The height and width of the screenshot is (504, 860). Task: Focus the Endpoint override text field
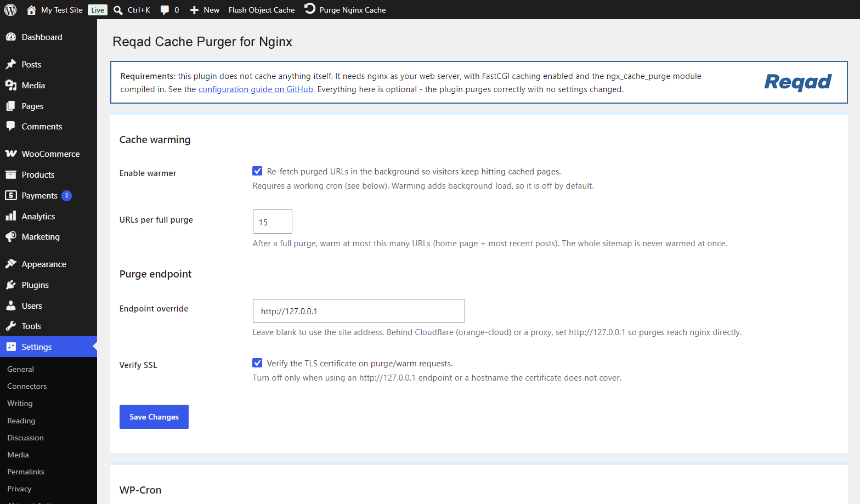pyautogui.click(x=359, y=311)
